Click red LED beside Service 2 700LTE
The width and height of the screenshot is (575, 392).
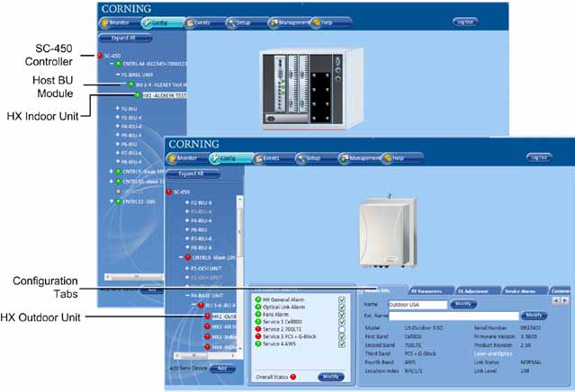258,329
